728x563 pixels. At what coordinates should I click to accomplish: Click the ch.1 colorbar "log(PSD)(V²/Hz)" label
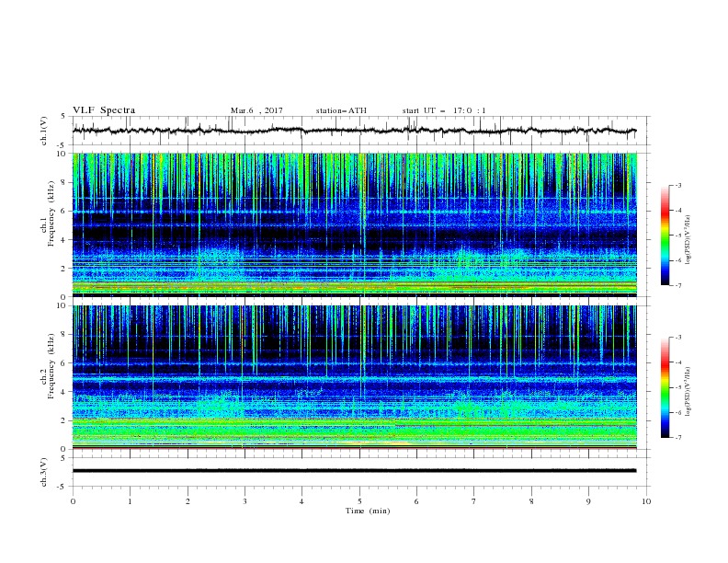(688, 240)
